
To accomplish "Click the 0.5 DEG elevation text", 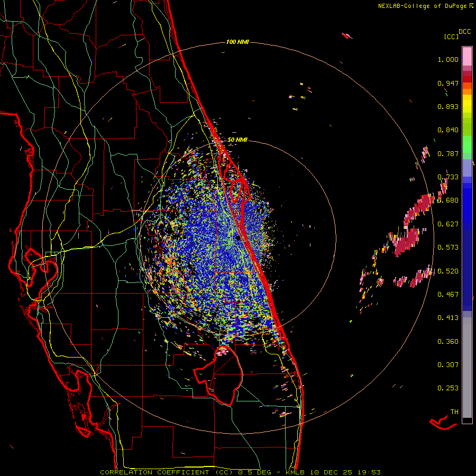I will click(254, 472).
